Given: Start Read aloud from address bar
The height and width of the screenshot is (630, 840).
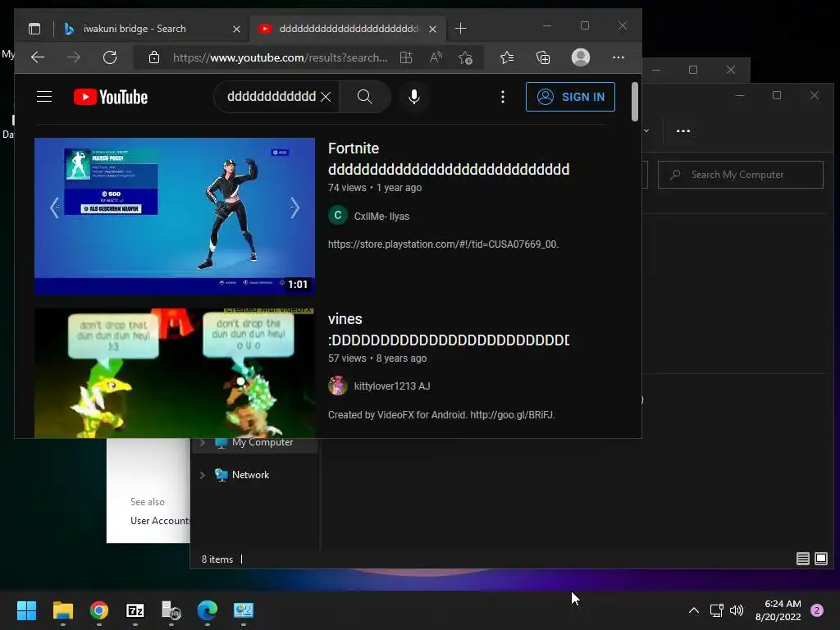Looking at the screenshot, I should [x=436, y=57].
